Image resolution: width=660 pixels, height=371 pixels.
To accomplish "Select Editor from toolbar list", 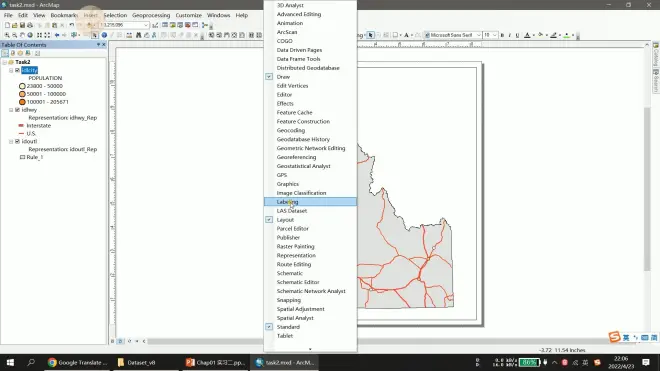I will [310, 95].
